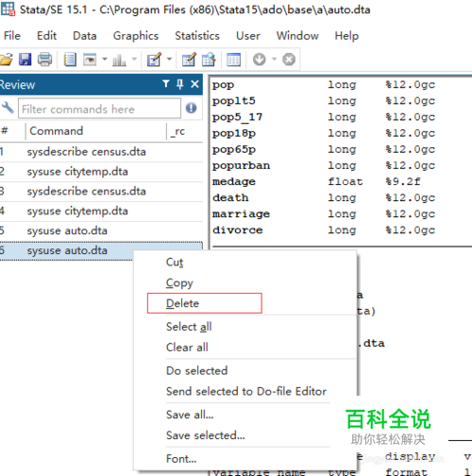The image size is (472, 476).
Task: Open the Data Editor (Edit) icon
Action: pyautogui.click(x=189, y=59)
